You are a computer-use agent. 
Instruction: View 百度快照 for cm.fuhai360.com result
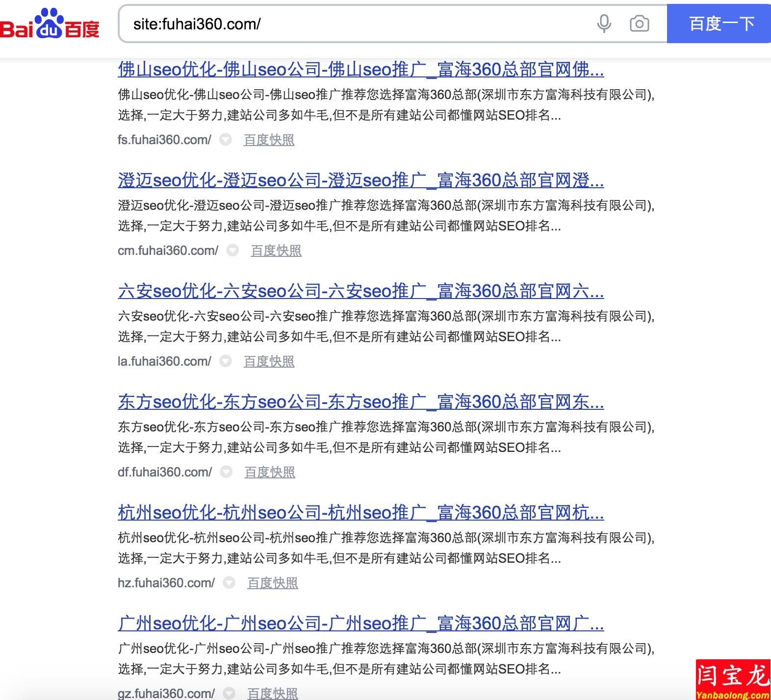coord(276,251)
